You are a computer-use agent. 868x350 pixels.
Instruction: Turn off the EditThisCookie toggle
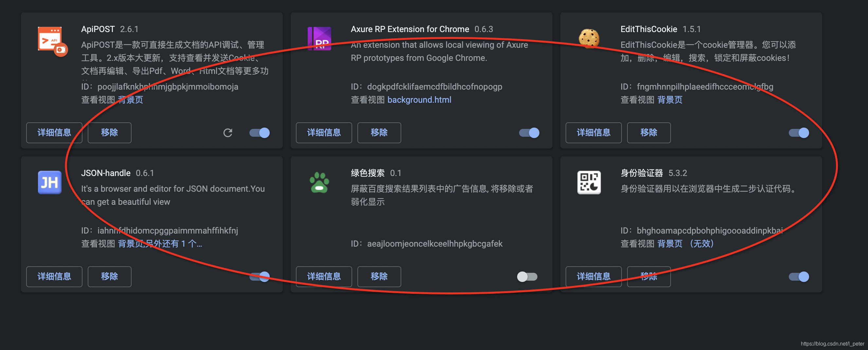click(799, 133)
